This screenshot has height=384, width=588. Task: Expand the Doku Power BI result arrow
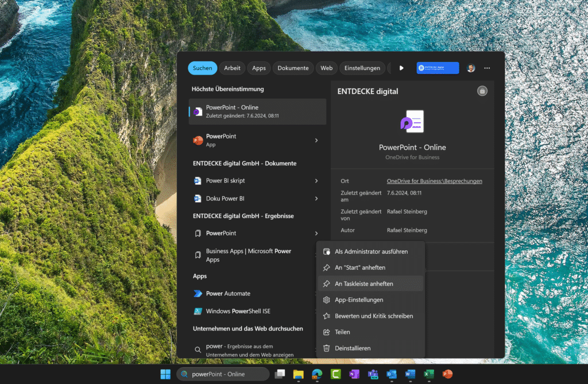(x=316, y=199)
